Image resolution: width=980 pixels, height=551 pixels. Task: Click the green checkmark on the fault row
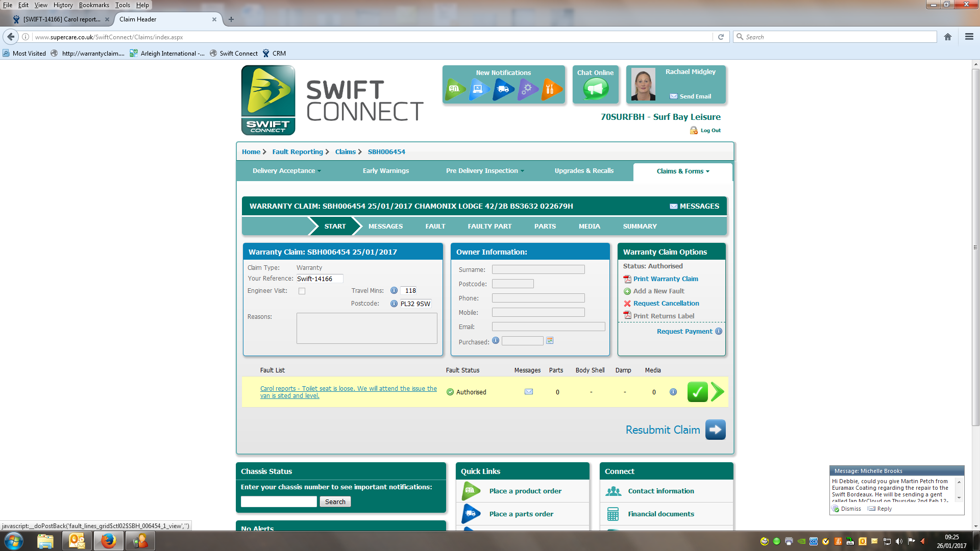tap(697, 392)
